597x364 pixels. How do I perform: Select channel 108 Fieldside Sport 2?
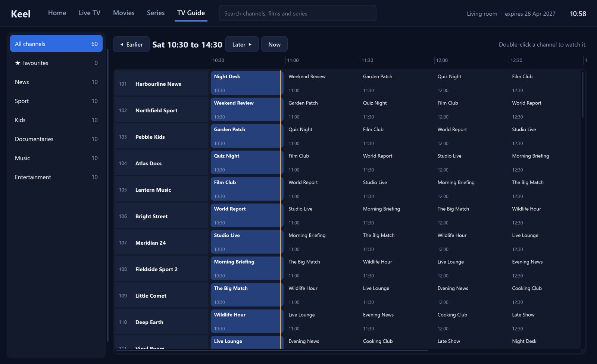[162, 269]
